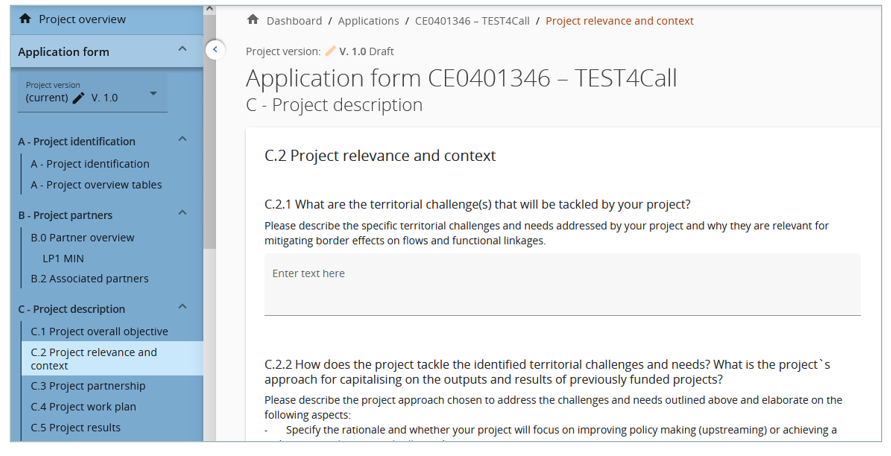The width and height of the screenshot is (891, 456).
Task: Click the Dashboard home icon in breadcrumb
Action: tap(253, 20)
